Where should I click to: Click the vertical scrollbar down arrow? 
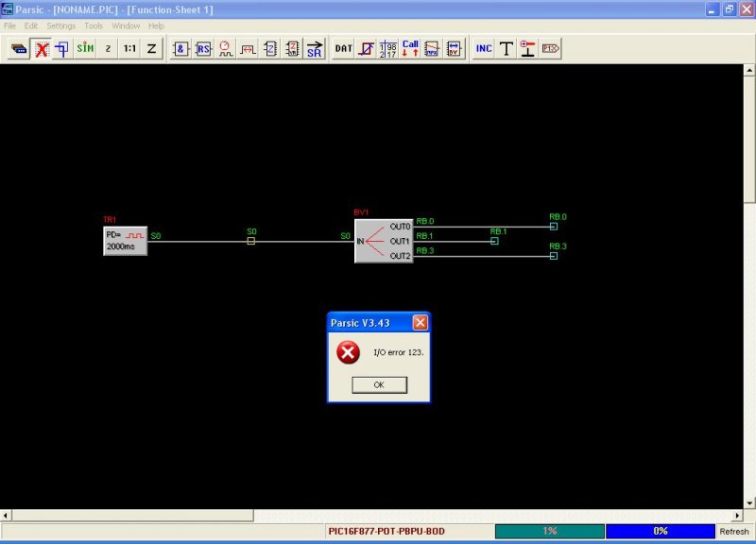749,503
